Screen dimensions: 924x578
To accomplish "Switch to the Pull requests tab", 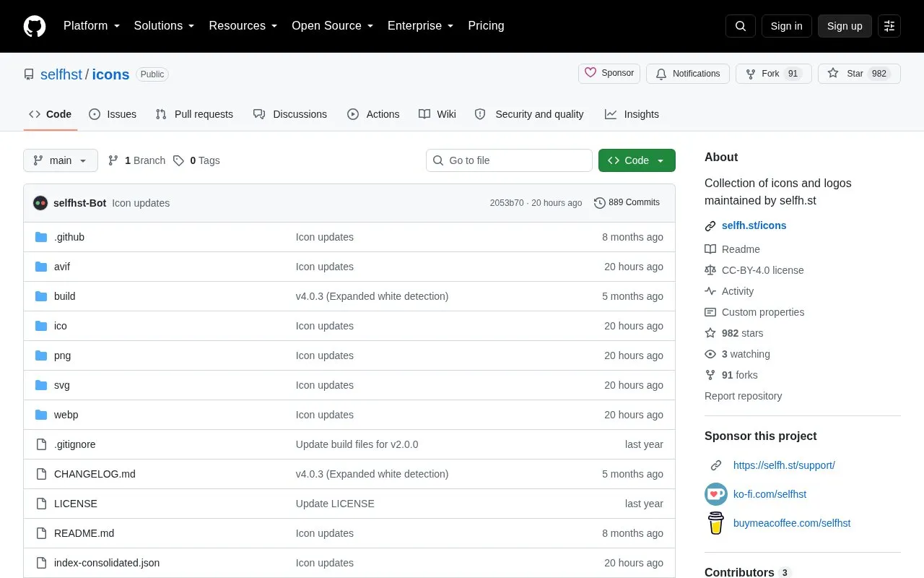I will tap(194, 114).
